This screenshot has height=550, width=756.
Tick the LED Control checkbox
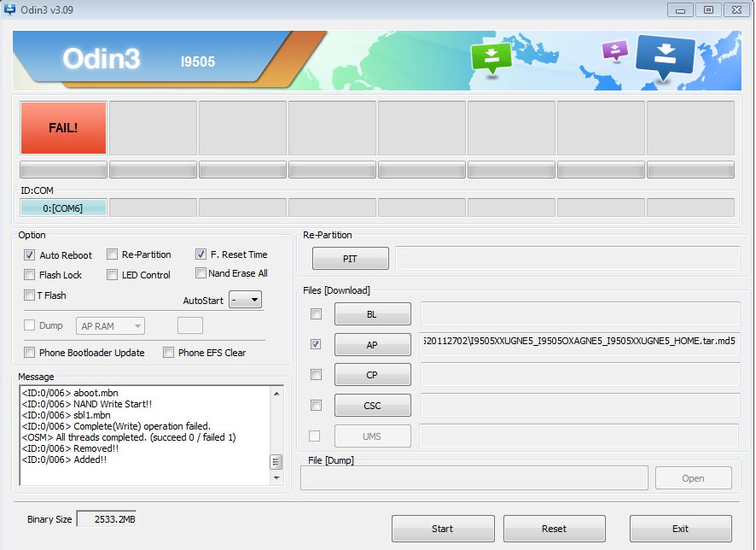click(x=112, y=274)
